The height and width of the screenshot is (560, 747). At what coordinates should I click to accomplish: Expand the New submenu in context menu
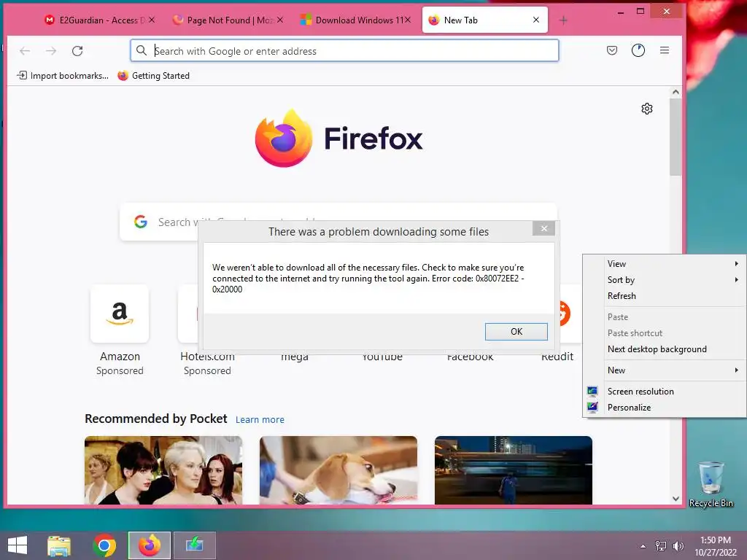665,370
